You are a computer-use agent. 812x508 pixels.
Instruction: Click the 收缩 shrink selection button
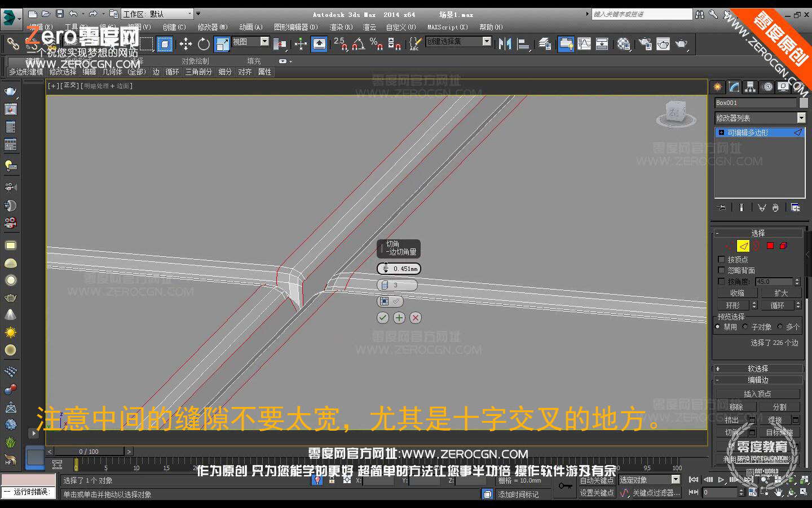click(x=737, y=293)
